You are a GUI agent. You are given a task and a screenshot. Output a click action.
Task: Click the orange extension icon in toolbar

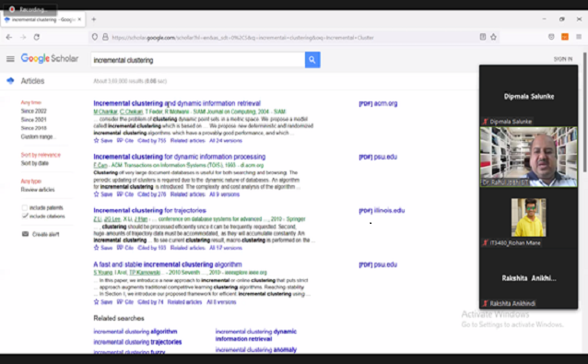(x=565, y=37)
